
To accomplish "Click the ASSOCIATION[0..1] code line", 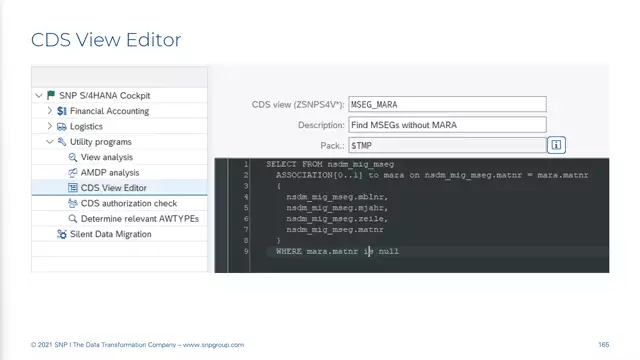I will [432, 175].
